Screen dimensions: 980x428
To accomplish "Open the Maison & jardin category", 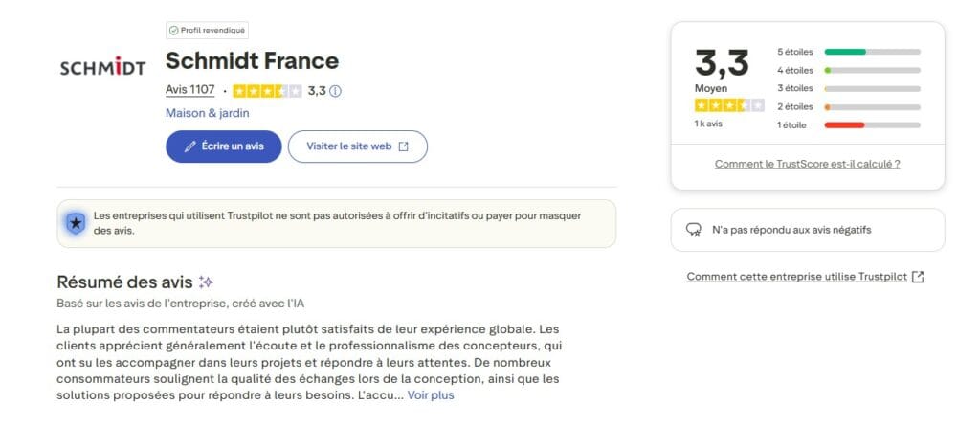I will pos(208,113).
